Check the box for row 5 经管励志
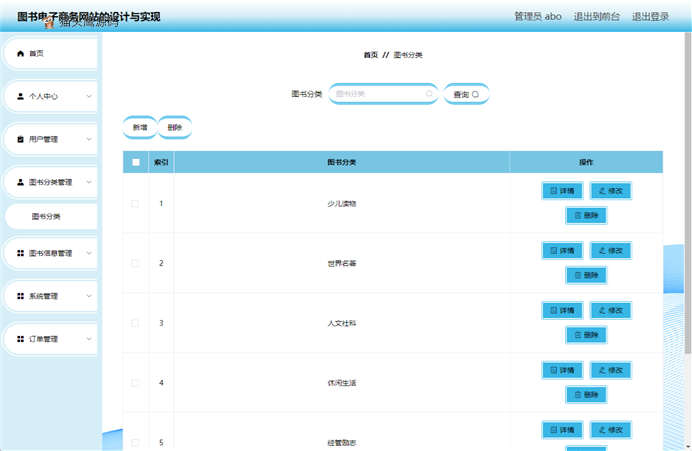 pos(135,442)
